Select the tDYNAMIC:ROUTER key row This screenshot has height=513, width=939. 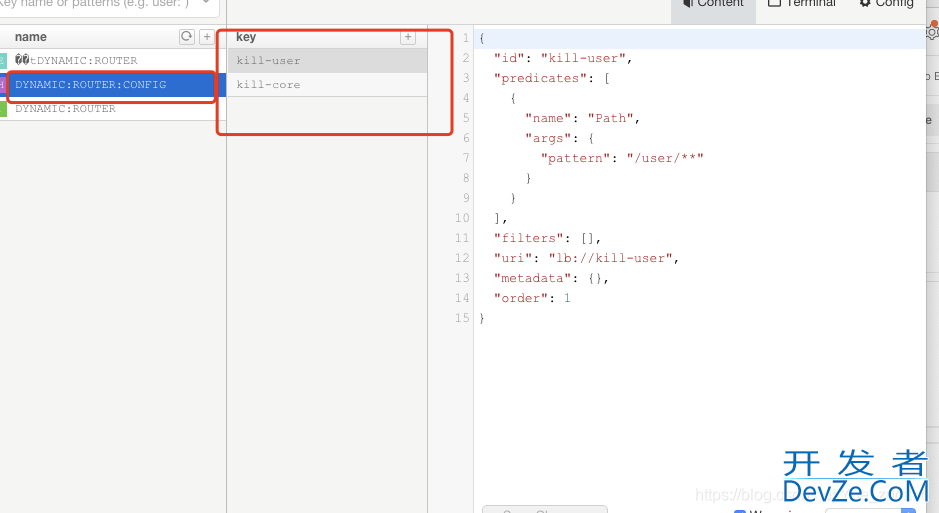113,60
